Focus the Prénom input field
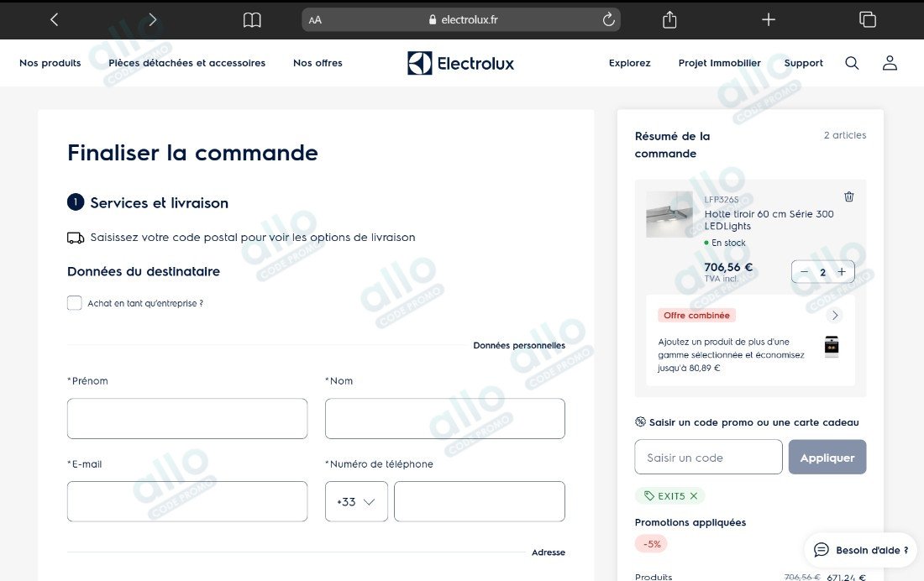Viewport: 924px width, 581px height. click(x=187, y=418)
